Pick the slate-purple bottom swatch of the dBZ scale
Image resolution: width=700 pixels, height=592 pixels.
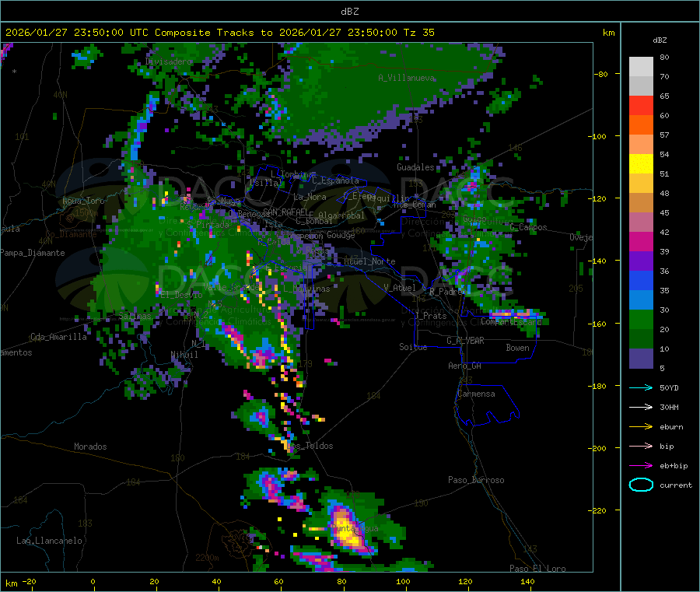(x=641, y=359)
